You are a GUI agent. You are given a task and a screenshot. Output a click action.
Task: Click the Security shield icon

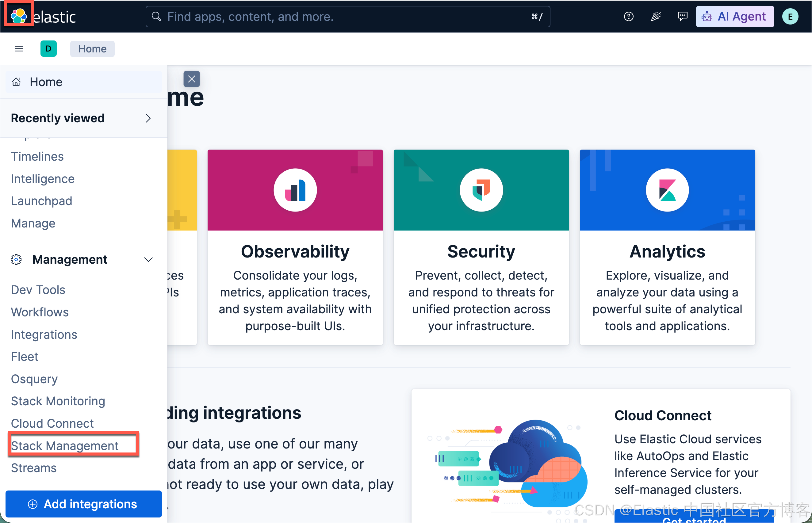pos(481,190)
